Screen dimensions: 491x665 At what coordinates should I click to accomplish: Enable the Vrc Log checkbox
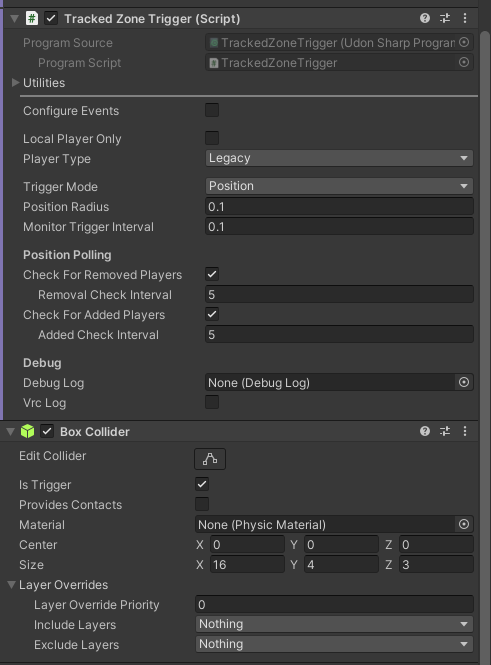(x=212, y=402)
